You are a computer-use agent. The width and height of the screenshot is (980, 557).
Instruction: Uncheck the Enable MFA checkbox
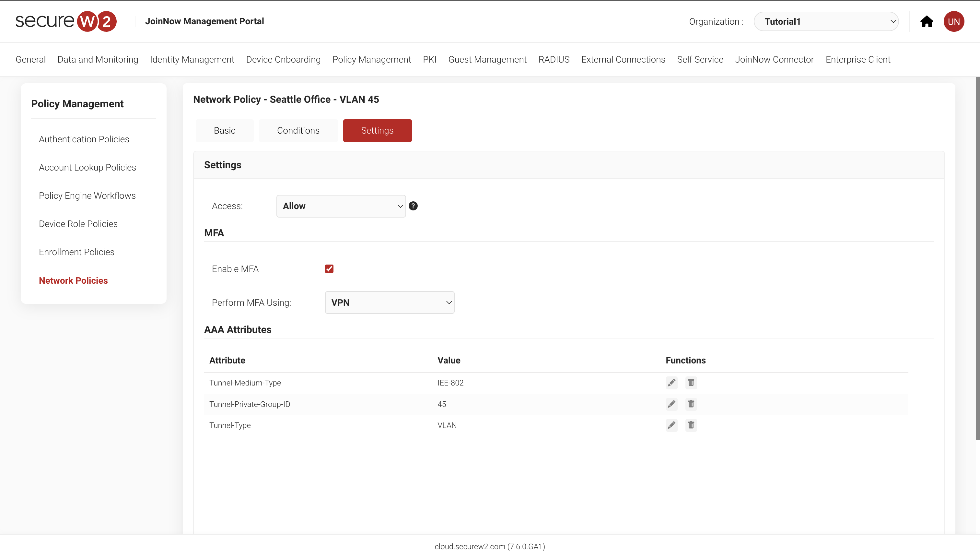[x=329, y=268]
